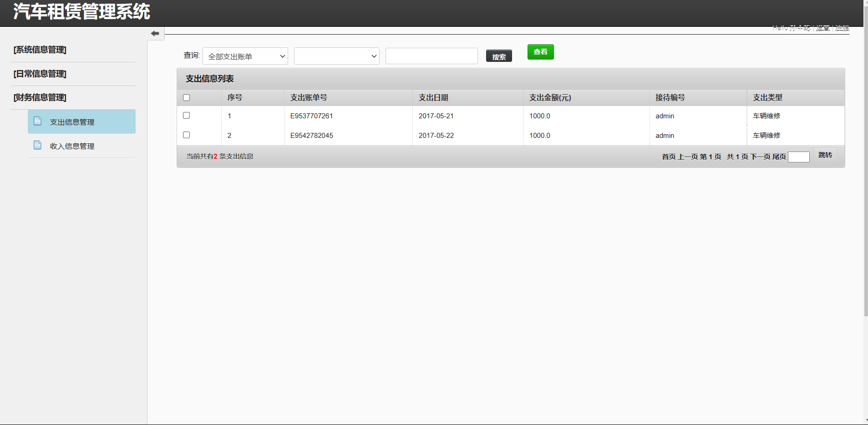
Task: Open 收入信息管理 in the sidebar
Action: pos(81,146)
